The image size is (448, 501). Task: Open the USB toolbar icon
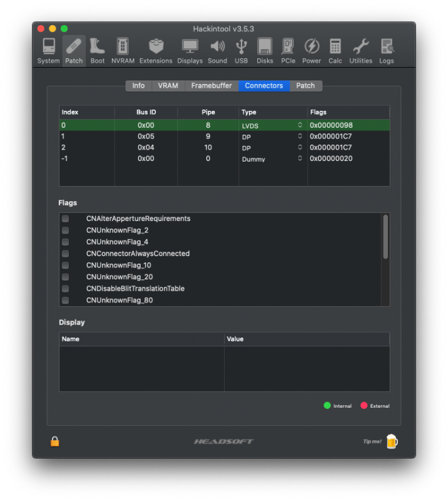coord(241,51)
